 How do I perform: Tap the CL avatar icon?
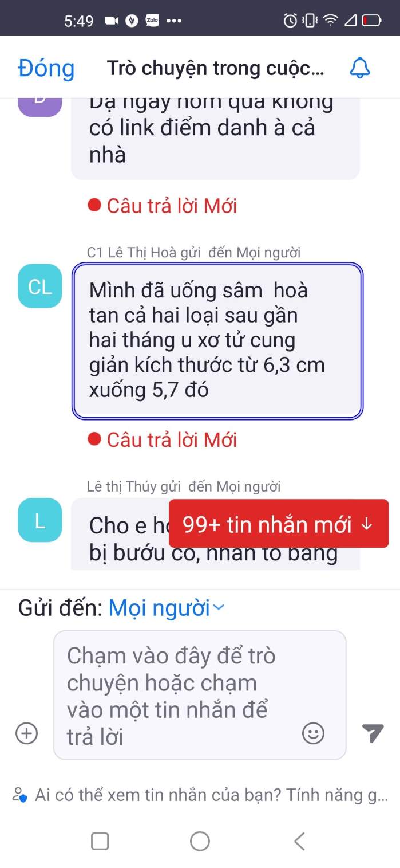(x=39, y=286)
